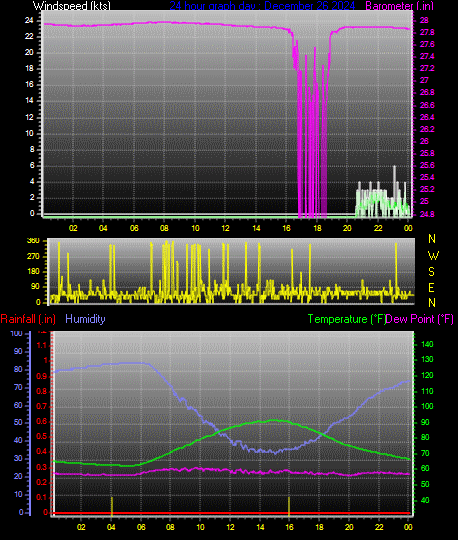Click the rainfall spike marker at hour 16
This screenshot has height=540, width=458.
[x=289, y=506]
